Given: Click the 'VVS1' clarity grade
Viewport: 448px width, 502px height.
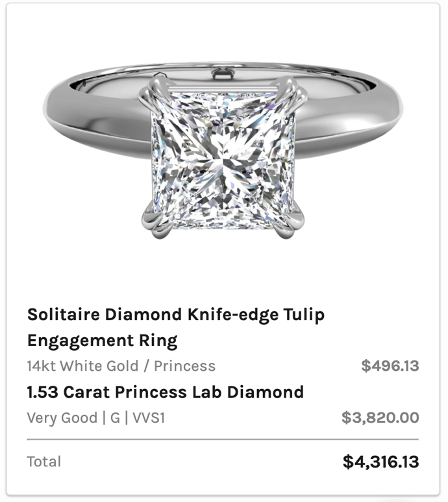Looking at the screenshot, I should click(149, 418).
